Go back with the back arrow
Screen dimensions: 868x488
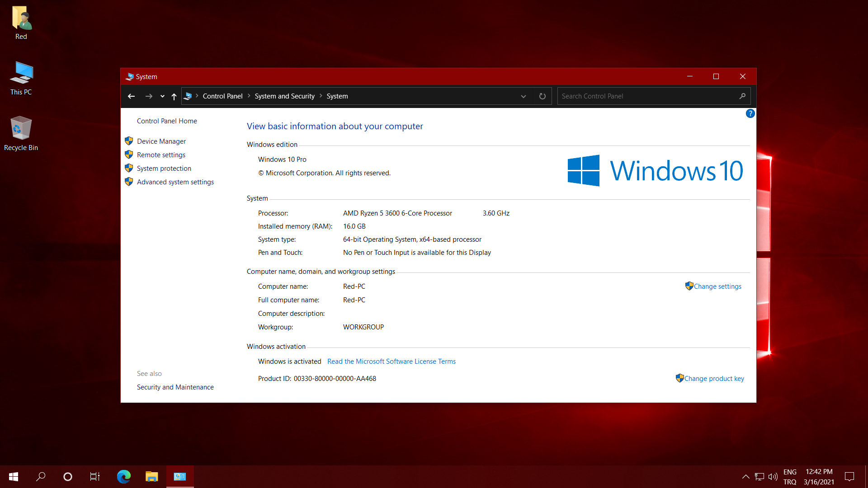[132, 96]
